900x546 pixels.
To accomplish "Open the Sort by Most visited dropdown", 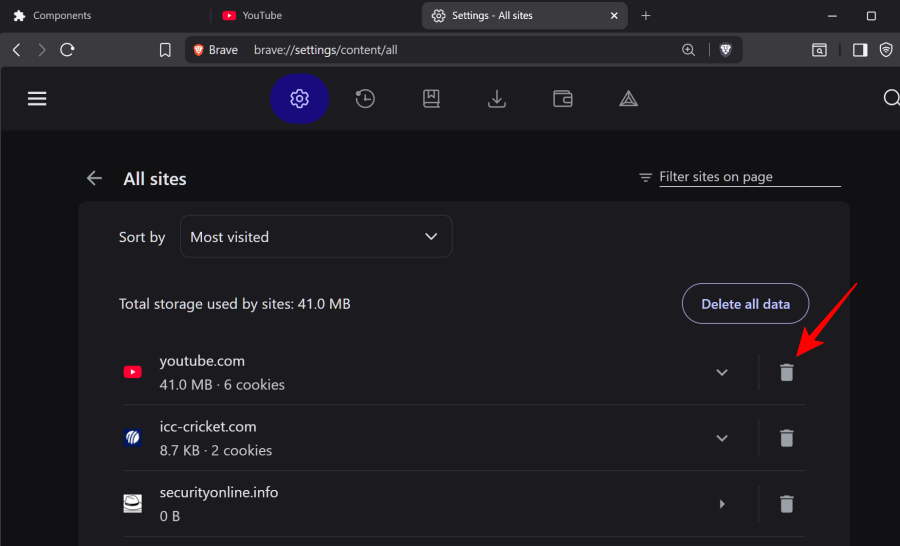I will click(x=315, y=237).
